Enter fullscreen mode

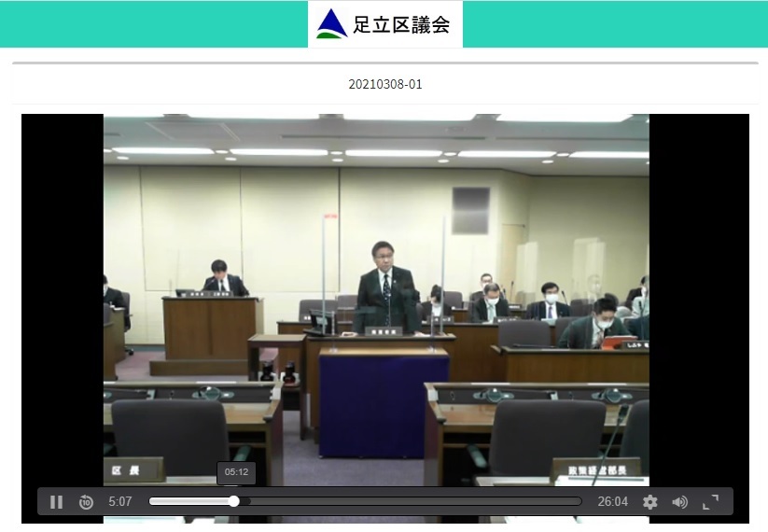[x=710, y=502]
